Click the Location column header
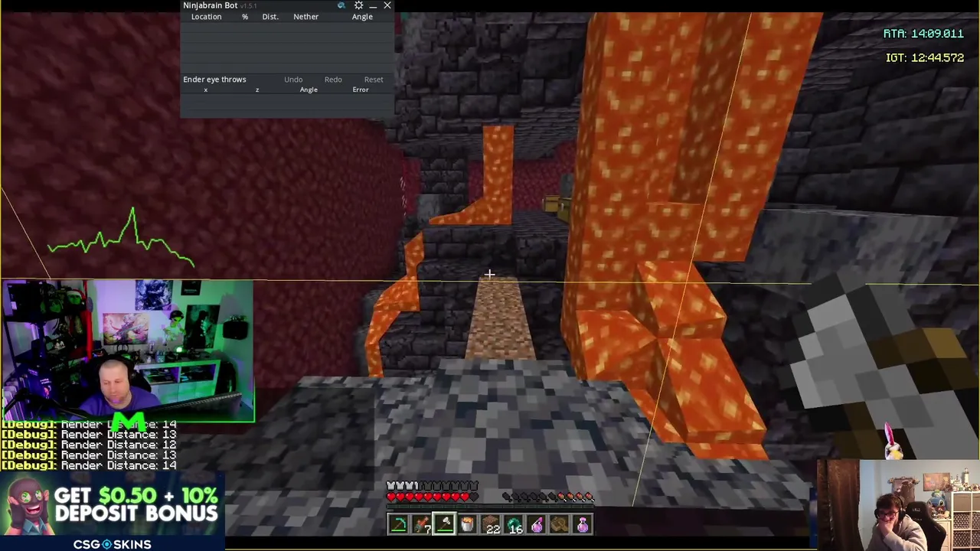 206,17
